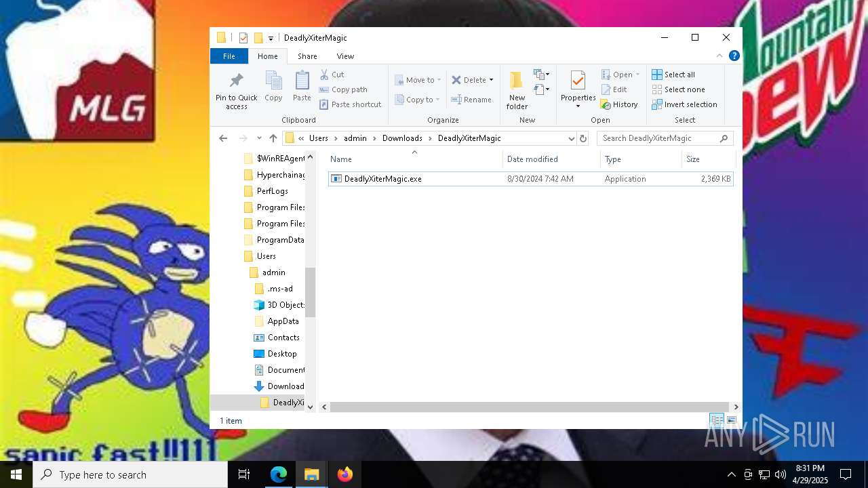
Task: Click Downloads in the address breadcrumb
Action: pyautogui.click(x=402, y=138)
